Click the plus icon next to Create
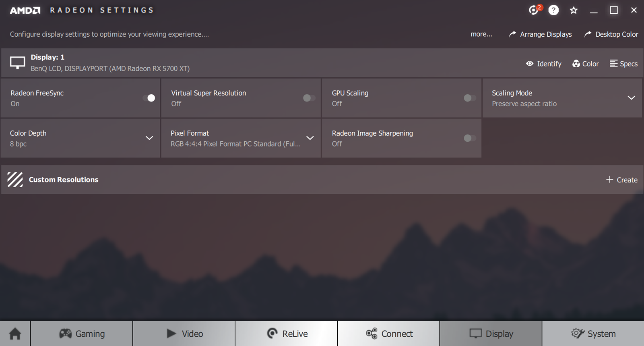 [609, 179]
